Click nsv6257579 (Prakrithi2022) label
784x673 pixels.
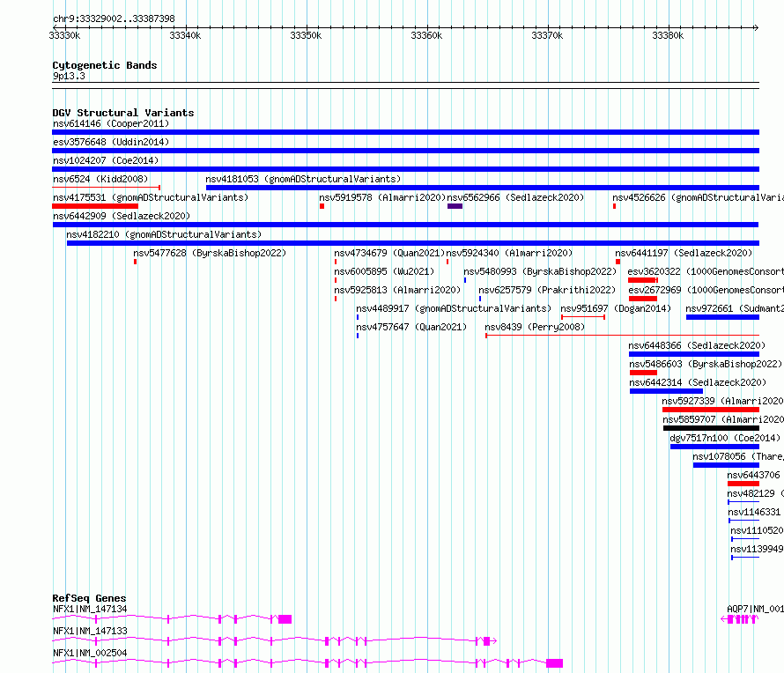pos(547,290)
